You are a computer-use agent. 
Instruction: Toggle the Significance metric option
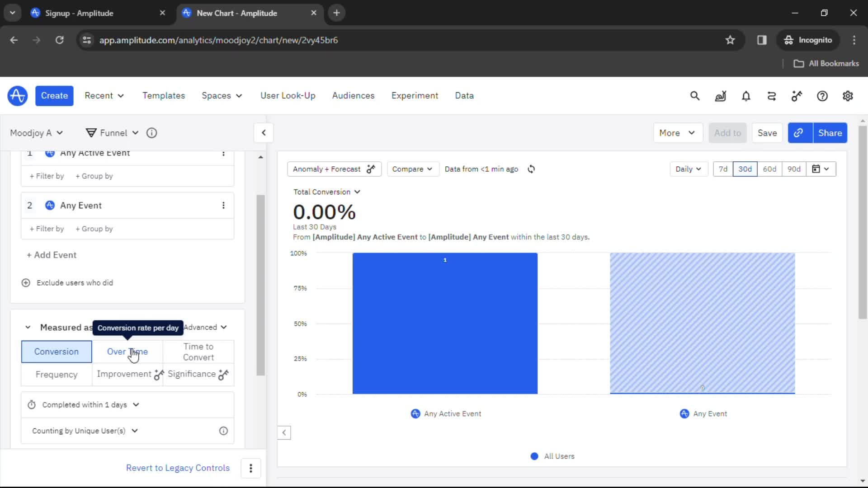coord(192,374)
